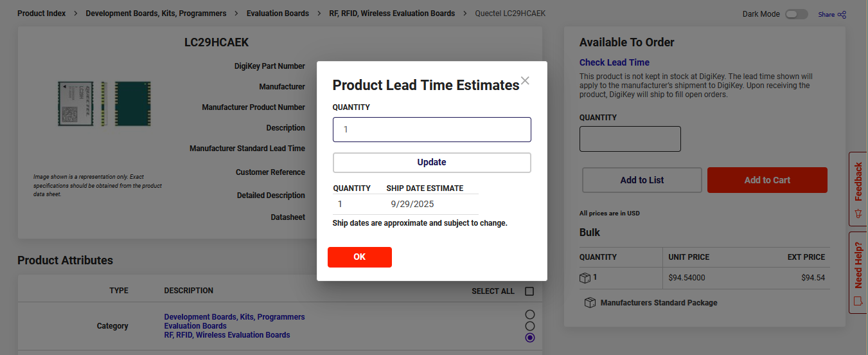Click the dialog quantity input field
This screenshot has width=868, height=355.
coord(432,129)
